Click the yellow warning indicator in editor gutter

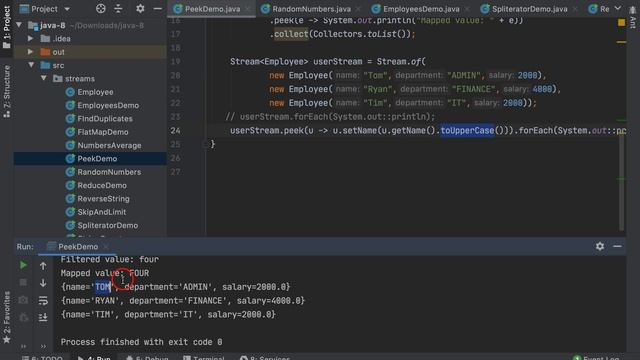621,23
